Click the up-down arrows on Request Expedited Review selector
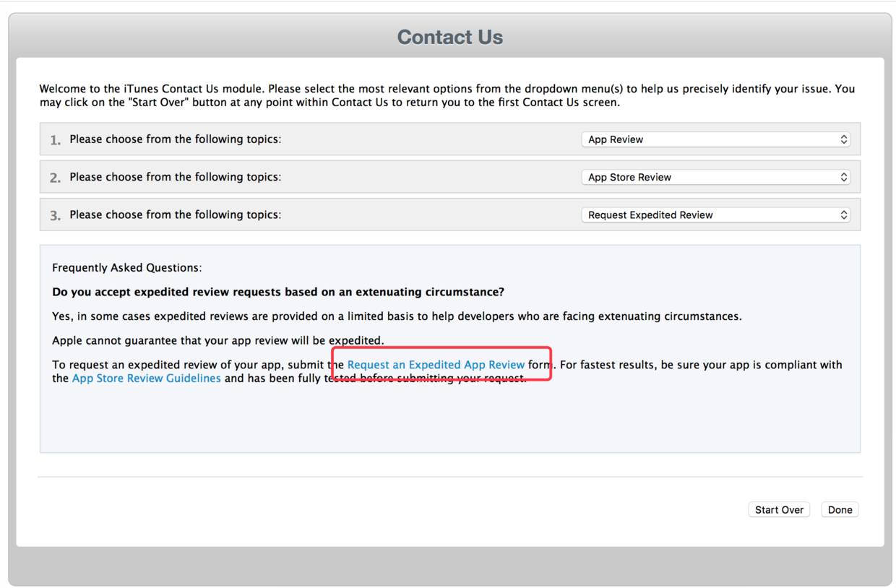Image resolution: width=896 pixels, height=588 pixels. click(x=843, y=215)
